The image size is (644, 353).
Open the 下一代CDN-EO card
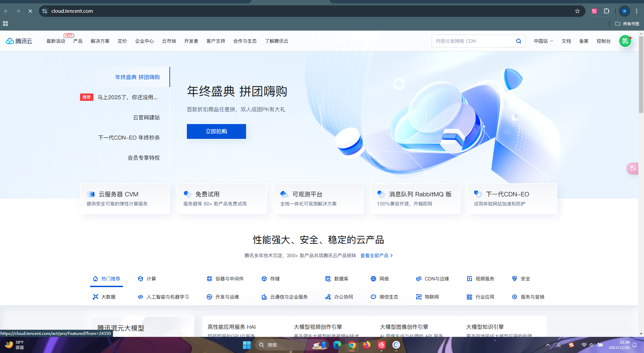click(x=512, y=199)
